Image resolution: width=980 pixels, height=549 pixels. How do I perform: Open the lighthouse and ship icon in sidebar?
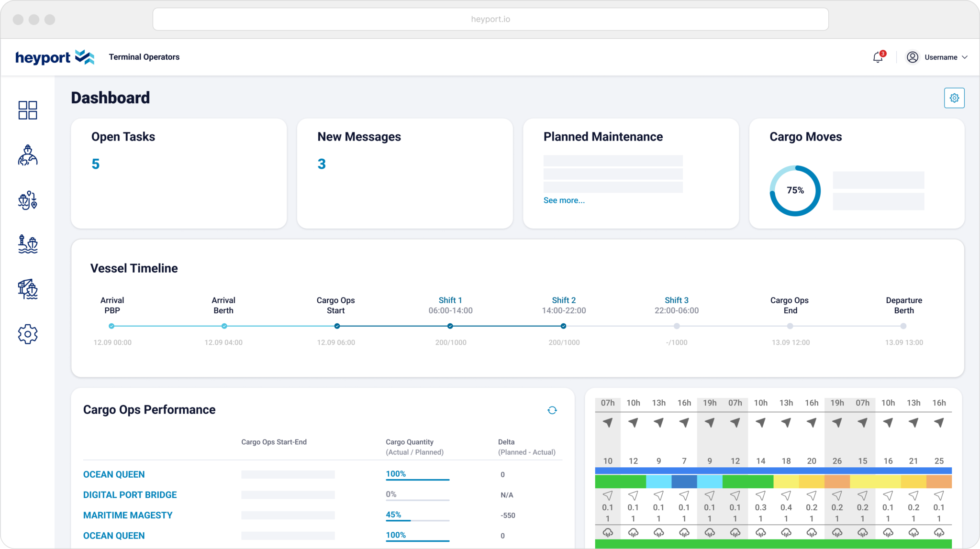28,244
